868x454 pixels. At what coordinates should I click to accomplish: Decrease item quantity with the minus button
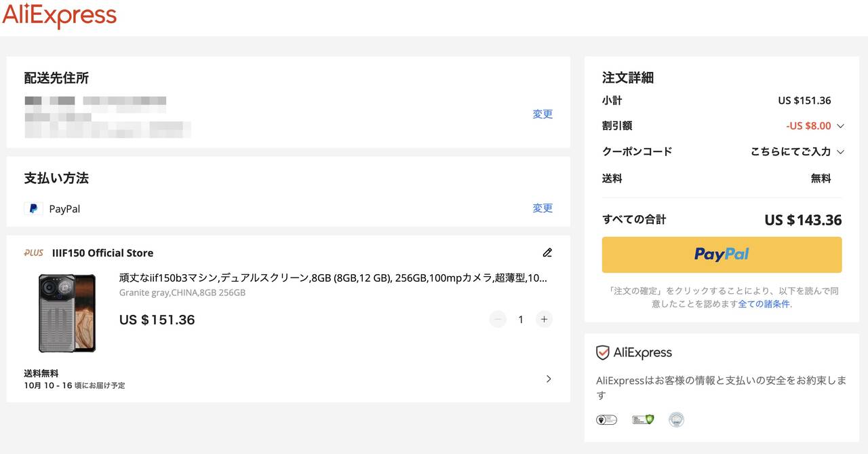(x=498, y=319)
